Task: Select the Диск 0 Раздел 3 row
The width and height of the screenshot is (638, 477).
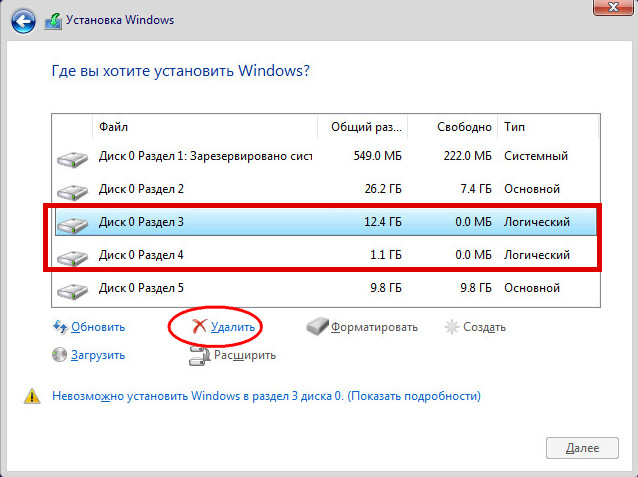Action: tap(326, 222)
